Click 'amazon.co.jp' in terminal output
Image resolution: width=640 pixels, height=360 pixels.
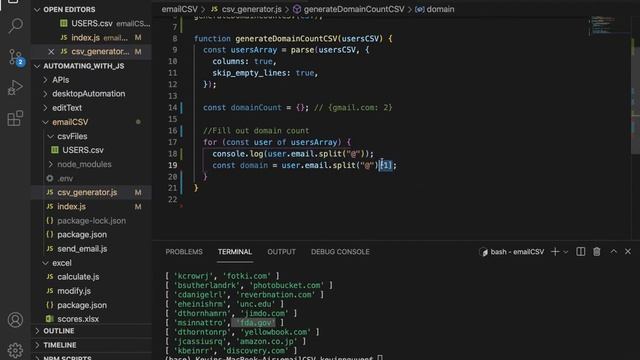click(267, 342)
